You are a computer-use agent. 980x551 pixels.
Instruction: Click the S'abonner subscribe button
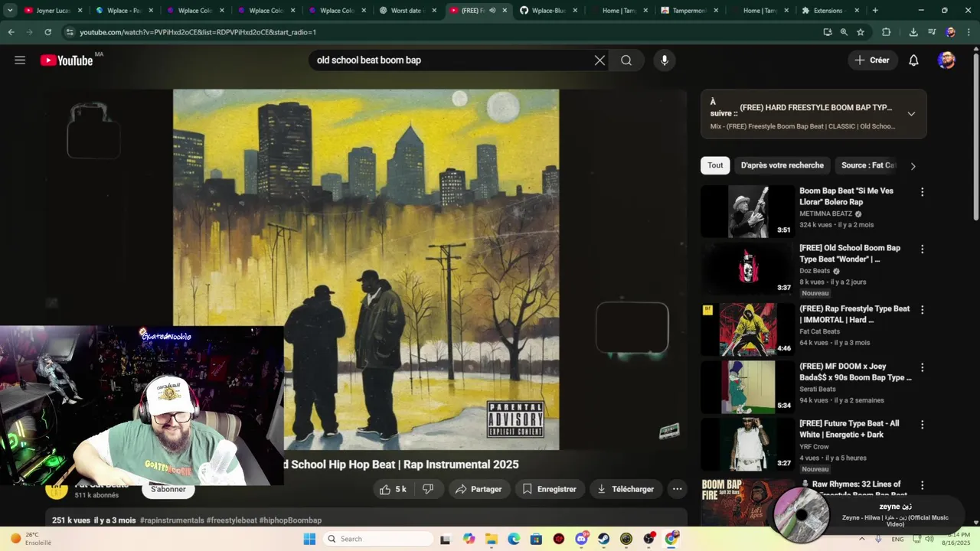(x=168, y=489)
